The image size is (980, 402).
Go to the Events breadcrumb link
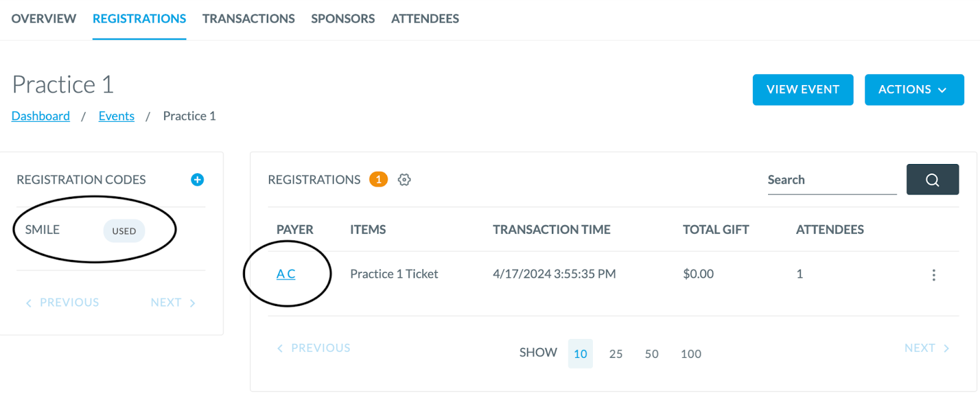(116, 116)
